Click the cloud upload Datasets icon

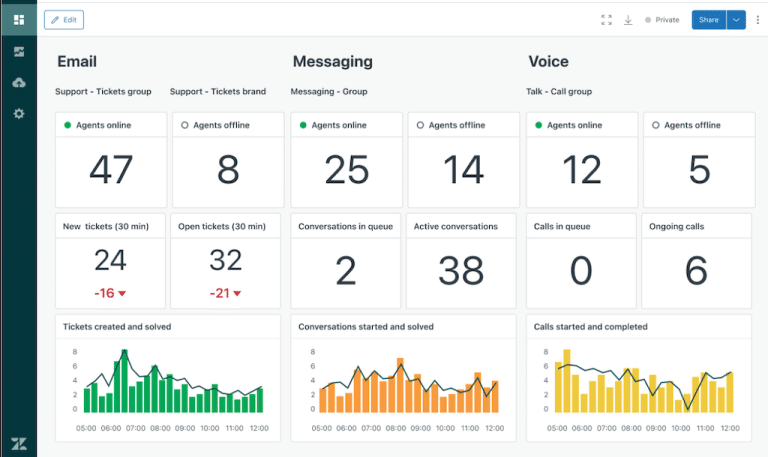18,82
